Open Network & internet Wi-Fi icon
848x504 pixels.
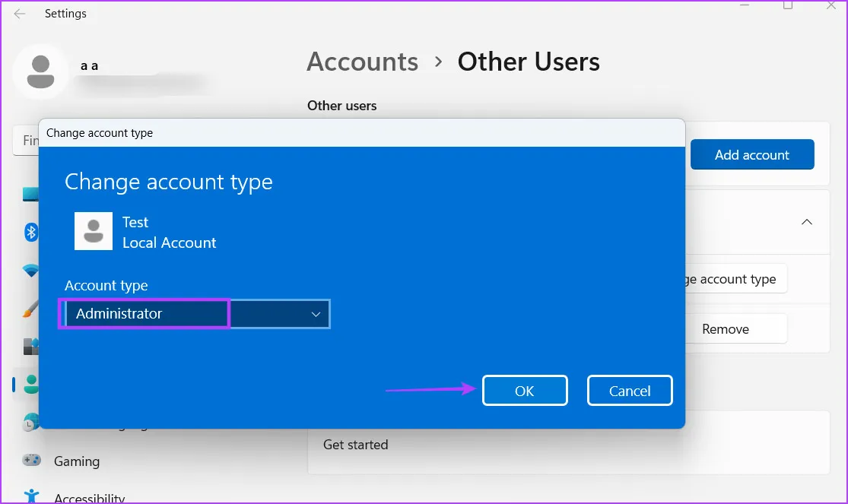[31, 270]
